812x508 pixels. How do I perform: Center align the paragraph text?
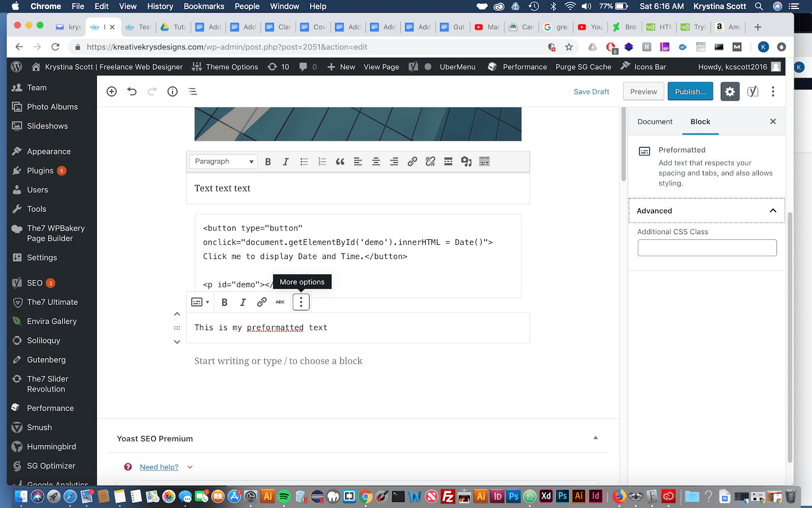tap(376, 162)
